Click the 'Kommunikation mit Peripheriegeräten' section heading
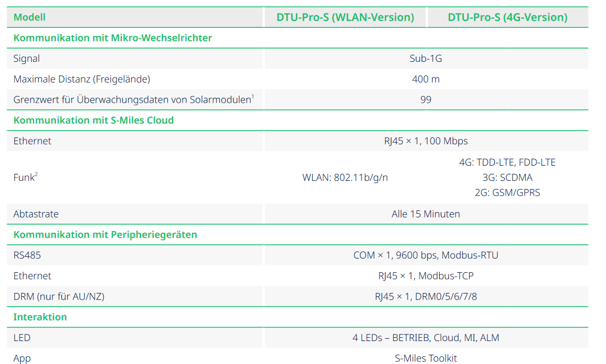This screenshot has height=364, width=606. point(105,234)
